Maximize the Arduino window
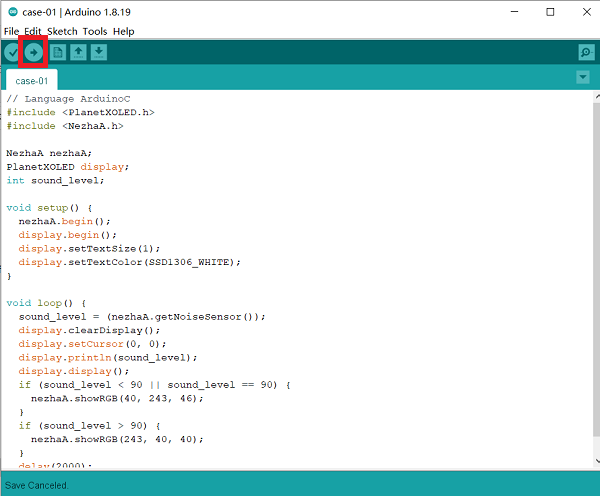This screenshot has height=496, width=600. click(550, 12)
